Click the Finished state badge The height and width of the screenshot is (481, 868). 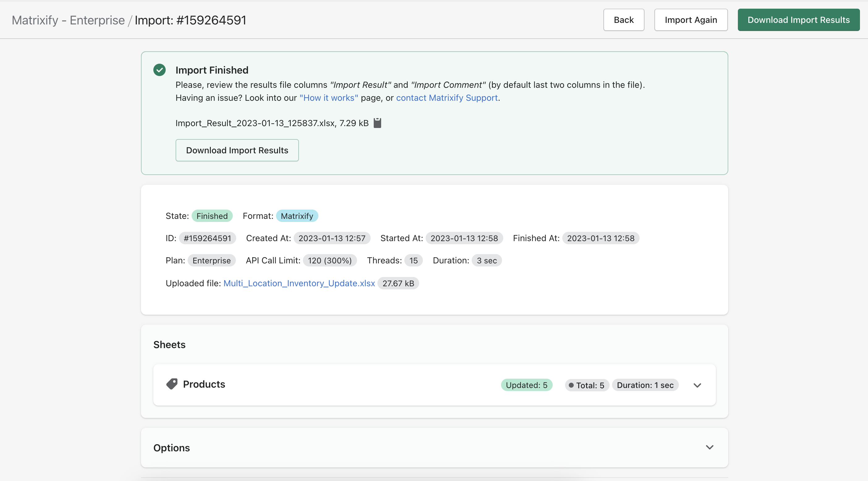point(212,216)
